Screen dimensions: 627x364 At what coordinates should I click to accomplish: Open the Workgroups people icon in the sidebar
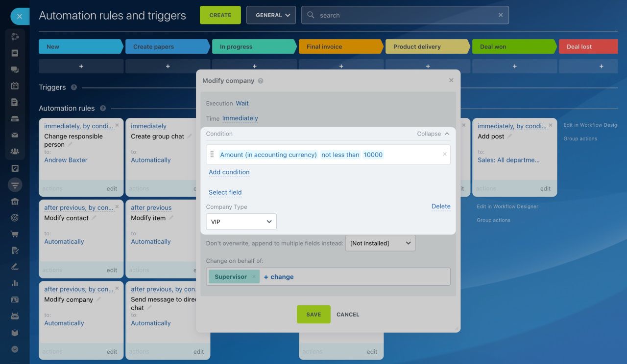click(x=15, y=151)
